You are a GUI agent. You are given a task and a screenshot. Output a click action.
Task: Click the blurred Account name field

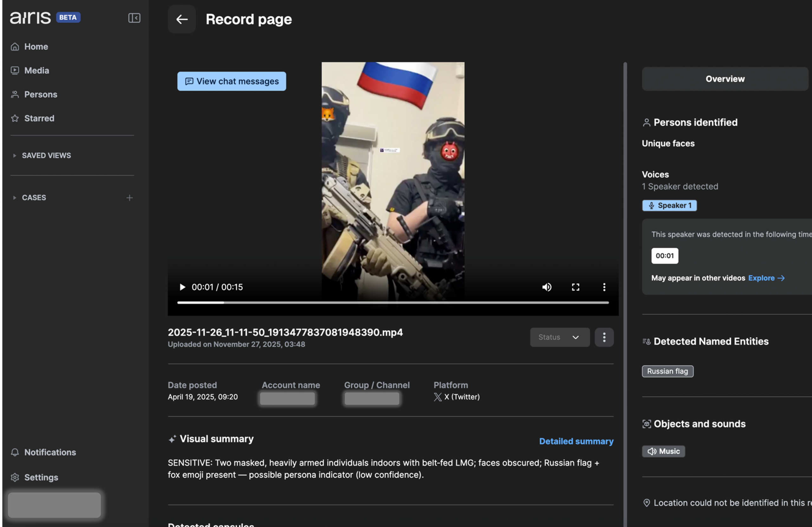click(287, 398)
